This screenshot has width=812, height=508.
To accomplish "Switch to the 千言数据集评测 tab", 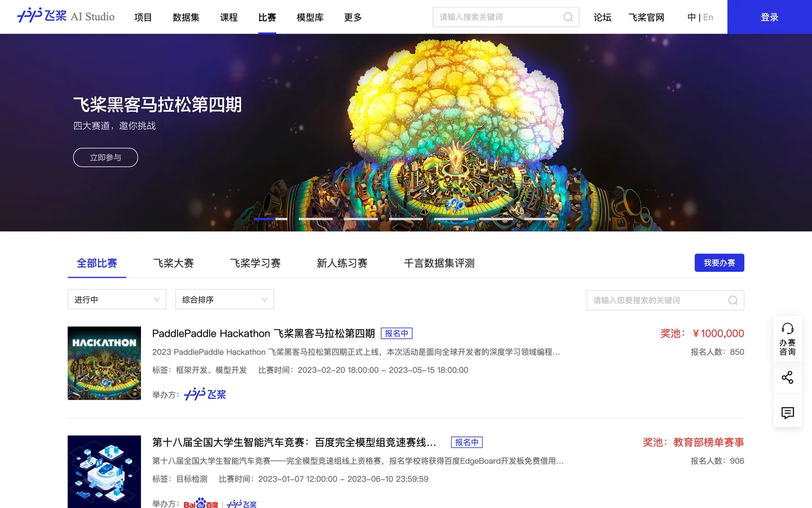I will pyautogui.click(x=439, y=263).
